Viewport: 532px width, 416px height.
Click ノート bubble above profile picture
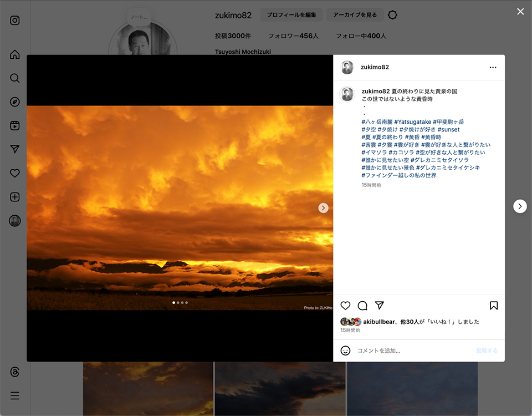click(140, 17)
